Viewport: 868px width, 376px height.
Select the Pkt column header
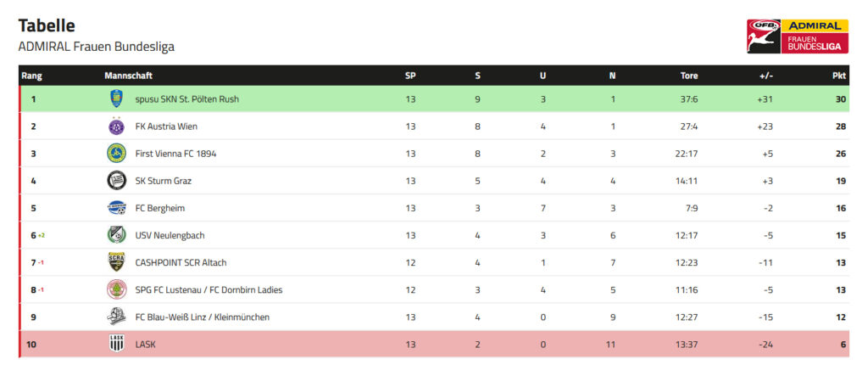[x=839, y=76]
